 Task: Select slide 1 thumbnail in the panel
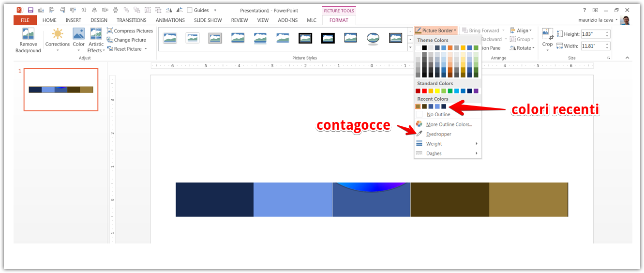pyautogui.click(x=61, y=90)
